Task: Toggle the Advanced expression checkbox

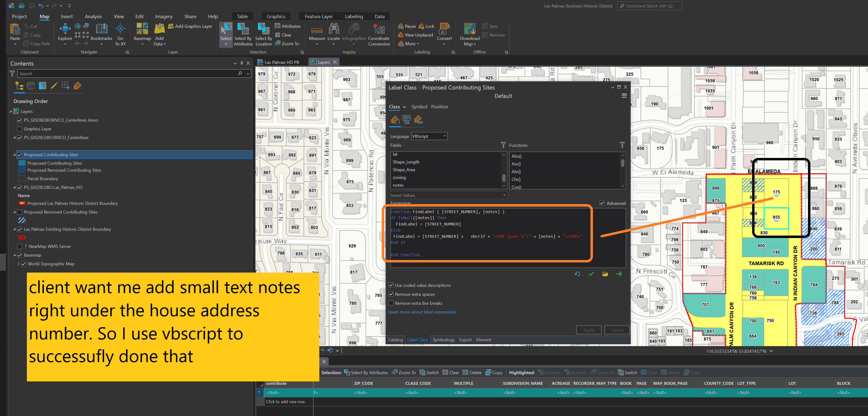Action: 602,203
